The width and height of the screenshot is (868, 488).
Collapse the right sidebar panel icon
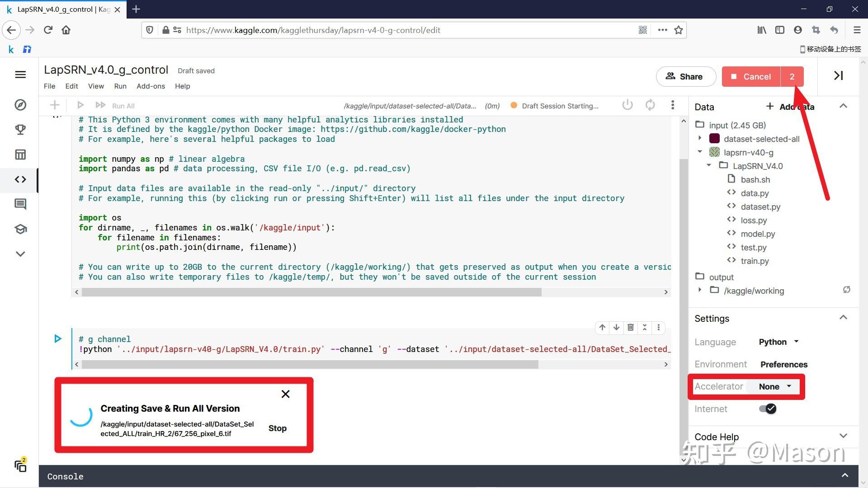[x=838, y=76]
